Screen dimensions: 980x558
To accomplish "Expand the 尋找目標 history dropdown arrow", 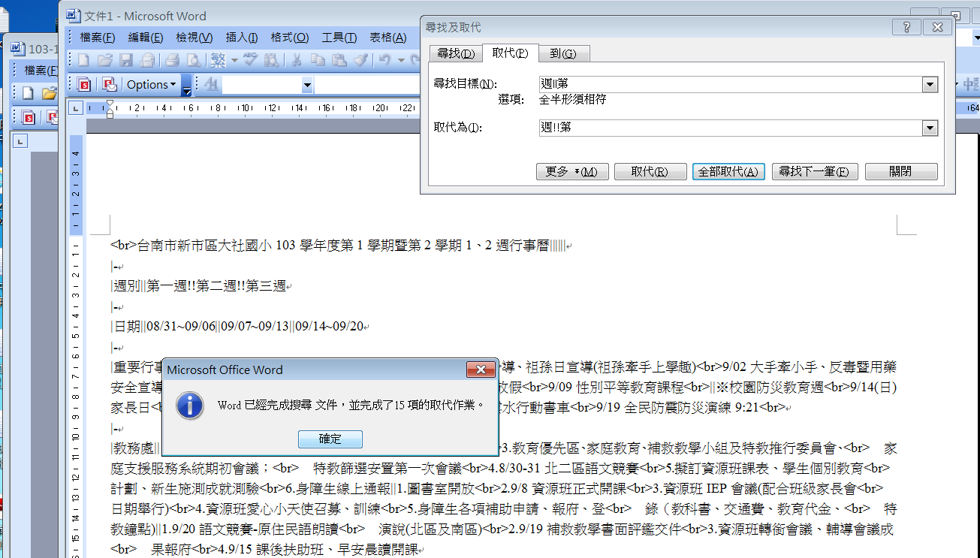I will (930, 85).
